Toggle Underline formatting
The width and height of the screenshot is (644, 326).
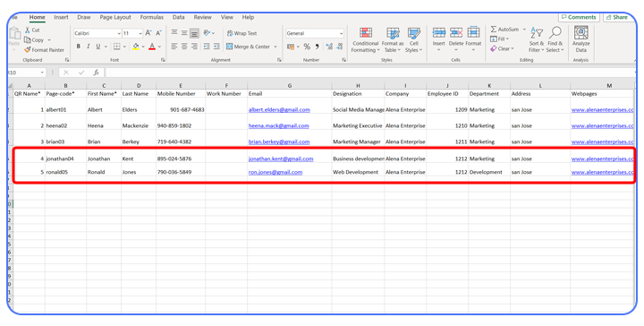[97, 47]
